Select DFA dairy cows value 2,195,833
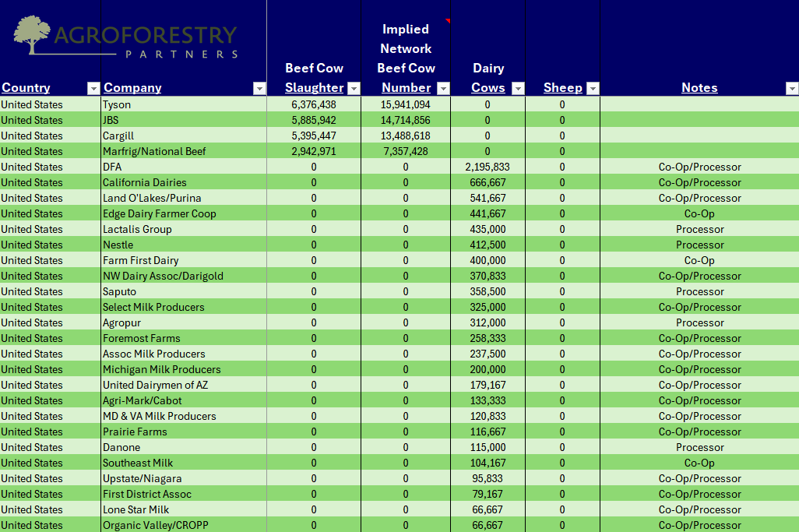 [487, 167]
